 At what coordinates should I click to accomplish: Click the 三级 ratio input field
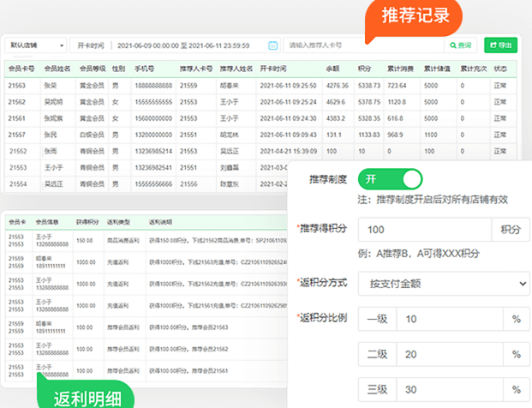click(447, 389)
